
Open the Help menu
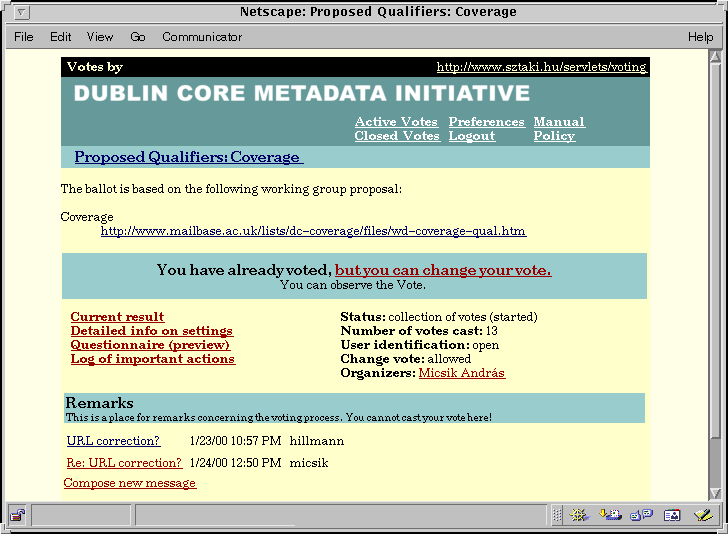tap(701, 37)
